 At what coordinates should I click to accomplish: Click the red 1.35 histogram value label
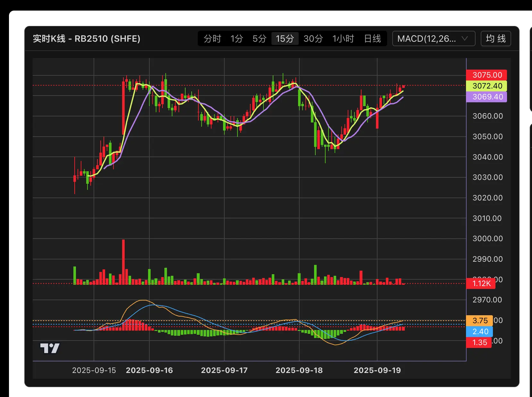coord(479,342)
